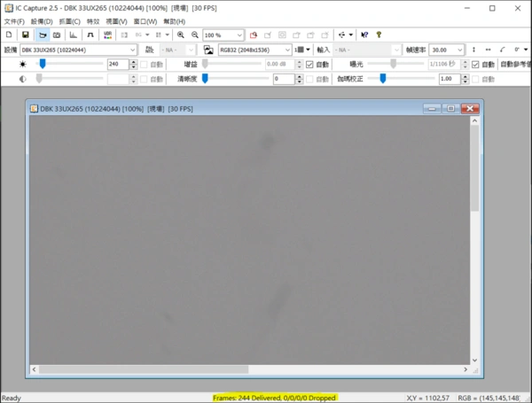This screenshot has width=532, height=403.
Task: Click the context help arrow icon
Action: [x=364, y=35]
